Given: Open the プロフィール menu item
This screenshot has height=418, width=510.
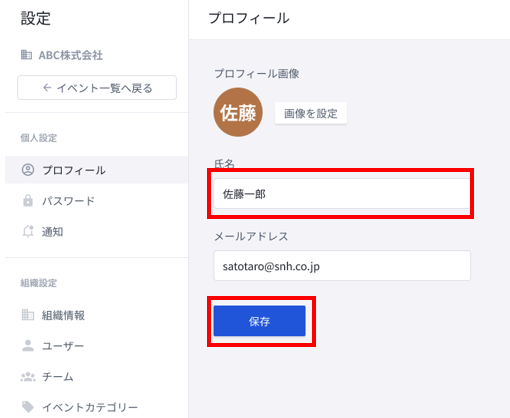Looking at the screenshot, I should tap(97, 170).
